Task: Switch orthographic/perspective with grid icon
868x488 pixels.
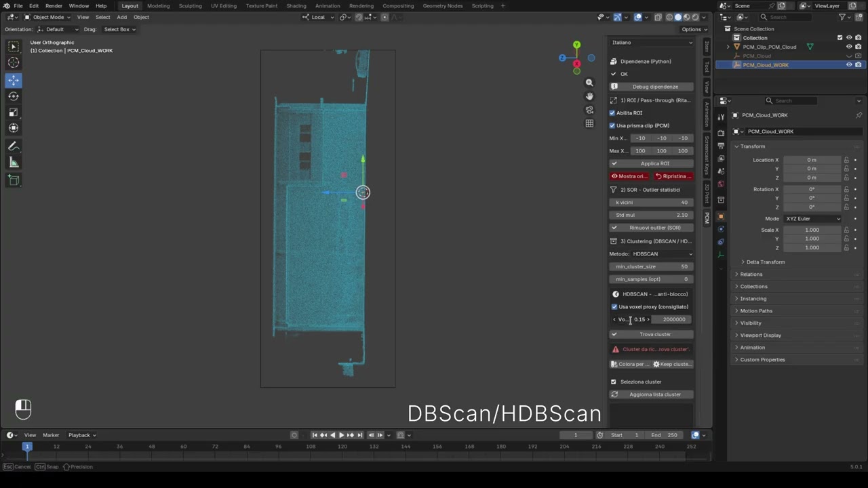Action: click(x=589, y=123)
